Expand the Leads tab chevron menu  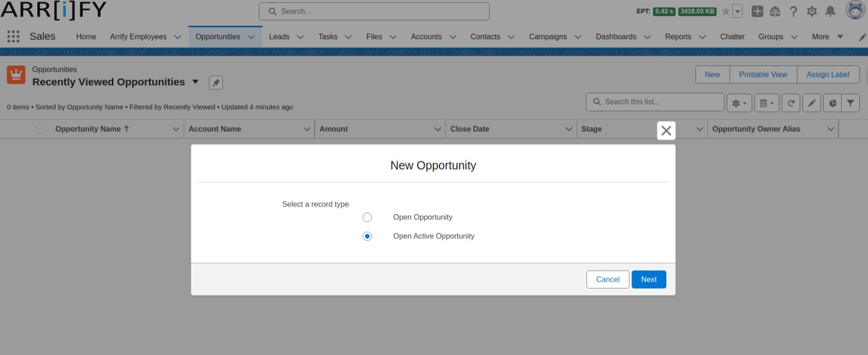click(300, 37)
